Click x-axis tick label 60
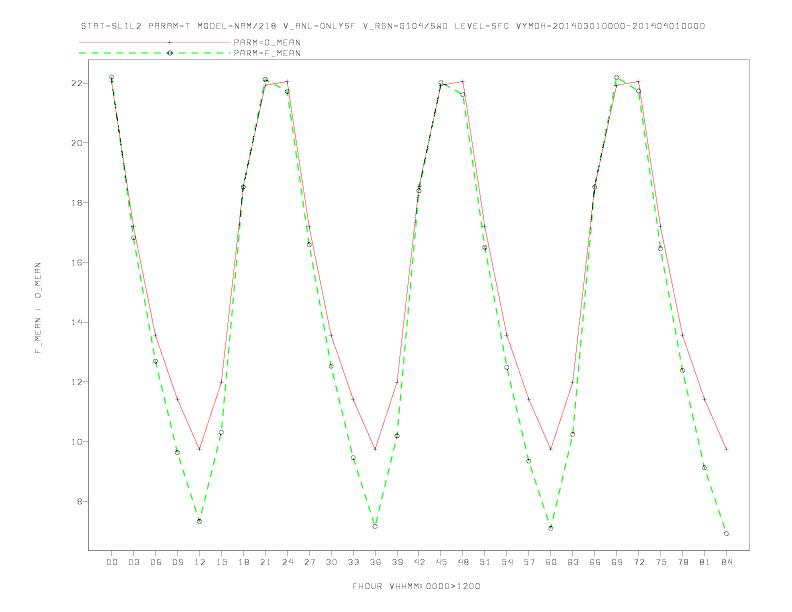The image size is (792, 612). tap(551, 562)
